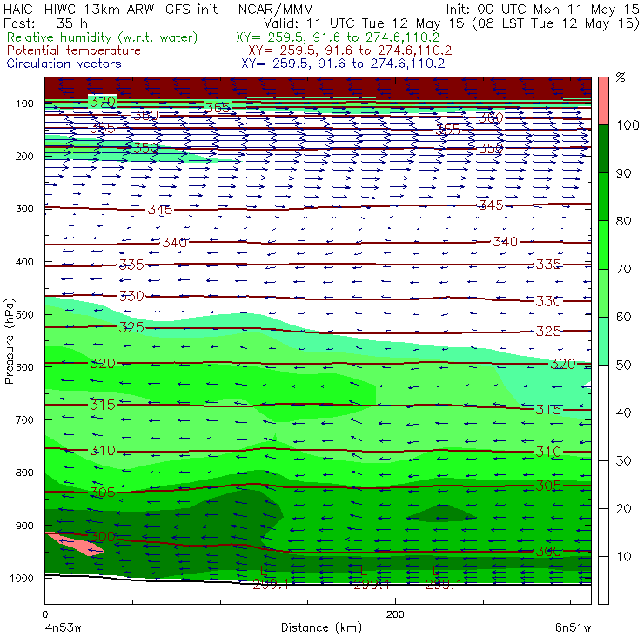Image resolution: width=644 pixels, height=644 pixels.
Task: Click the '20' color bar label
Action: (x=623, y=508)
